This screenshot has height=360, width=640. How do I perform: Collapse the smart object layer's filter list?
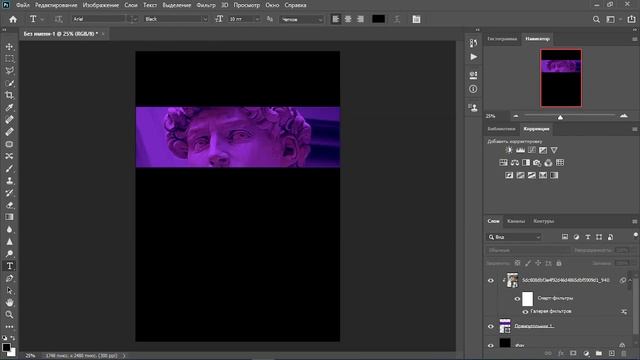click(630, 280)
